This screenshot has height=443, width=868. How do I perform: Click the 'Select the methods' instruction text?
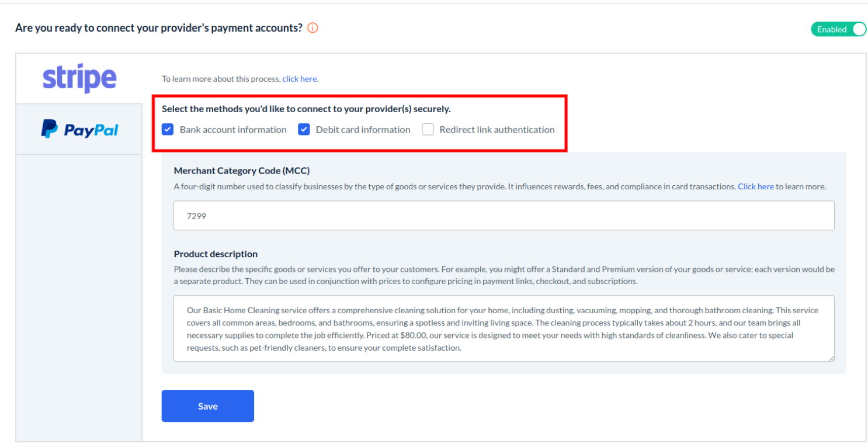click(306, 109)
